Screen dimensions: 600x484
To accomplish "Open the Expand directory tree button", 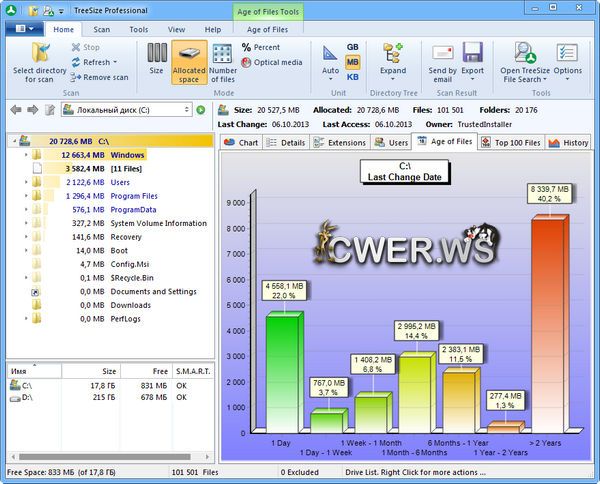I will [393, 58].
